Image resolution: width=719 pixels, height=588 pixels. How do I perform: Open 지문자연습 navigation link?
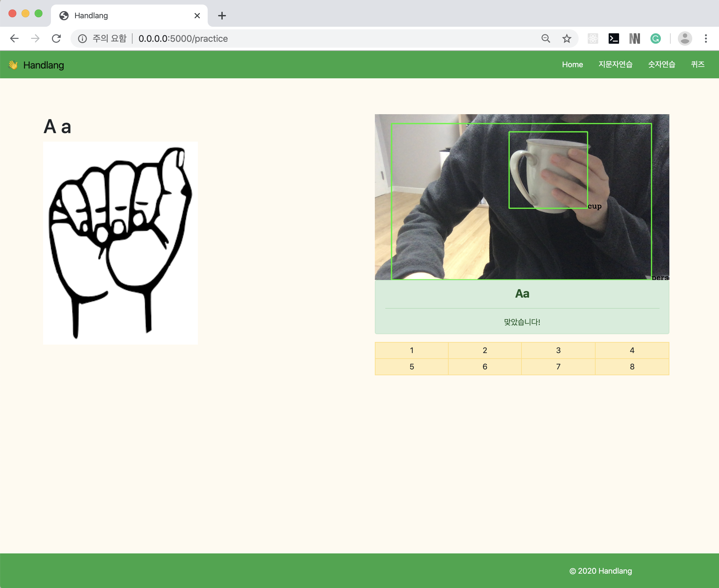[615, 65]
